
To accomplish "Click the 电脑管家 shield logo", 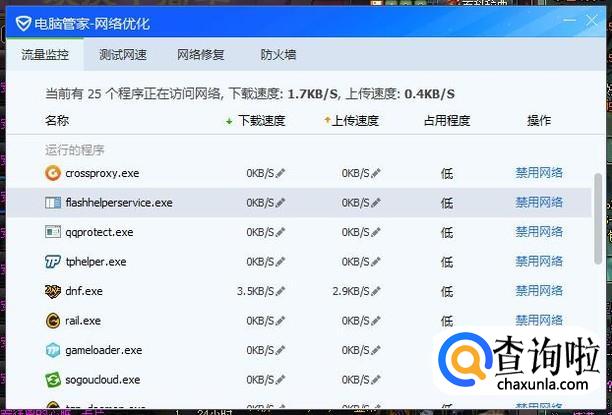I will point(23,24).
